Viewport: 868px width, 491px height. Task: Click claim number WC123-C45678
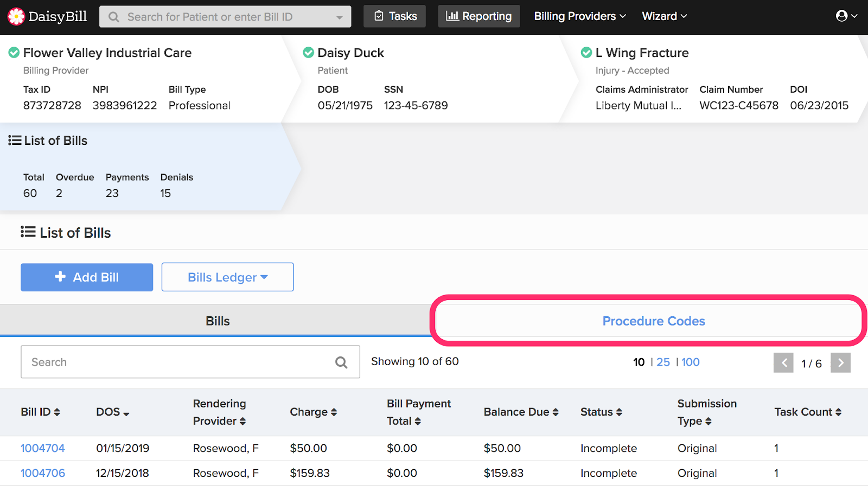pyautogui.click(x=739, y=105)
